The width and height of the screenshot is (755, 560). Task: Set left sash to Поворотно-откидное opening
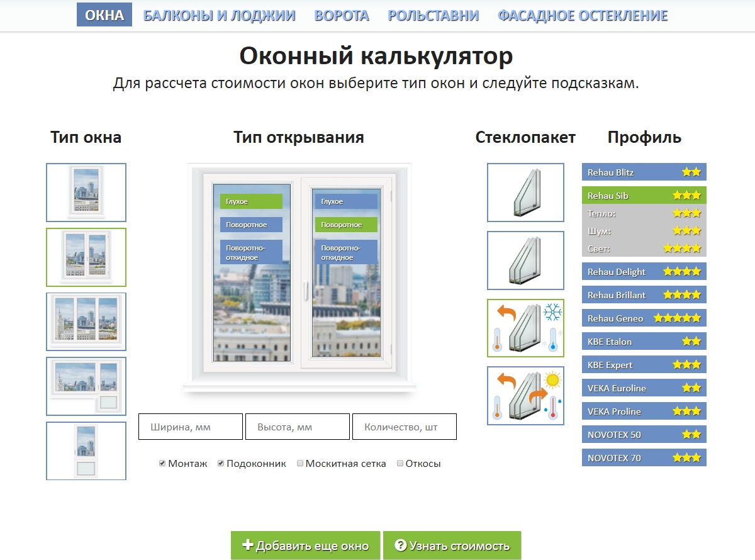point(251,252)
